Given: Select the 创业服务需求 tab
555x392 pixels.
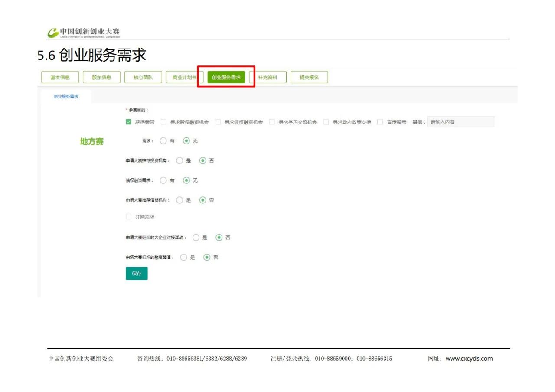Looking at the screenshot, I should pyautogui.click(x=226, y=77).
